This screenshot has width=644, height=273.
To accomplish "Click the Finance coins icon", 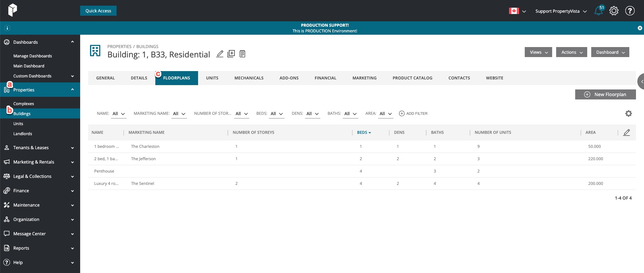I will point(7,191).
